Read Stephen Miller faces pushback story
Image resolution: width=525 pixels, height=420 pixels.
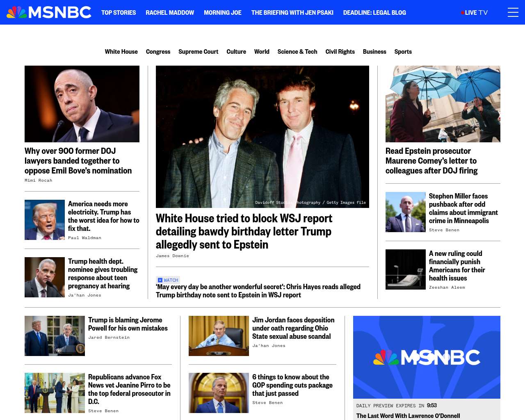(463, 208)
